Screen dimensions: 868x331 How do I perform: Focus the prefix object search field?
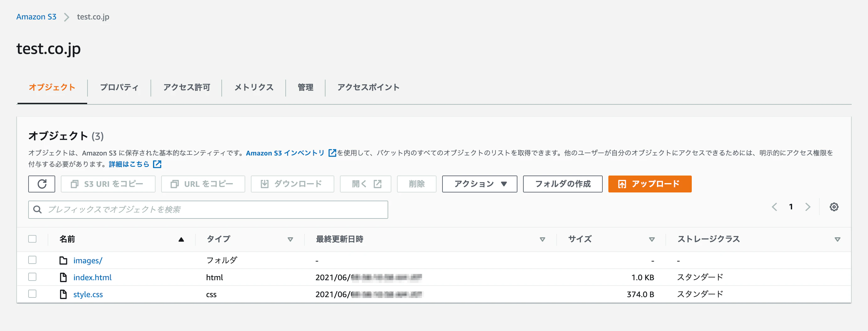tap(208, 209)
